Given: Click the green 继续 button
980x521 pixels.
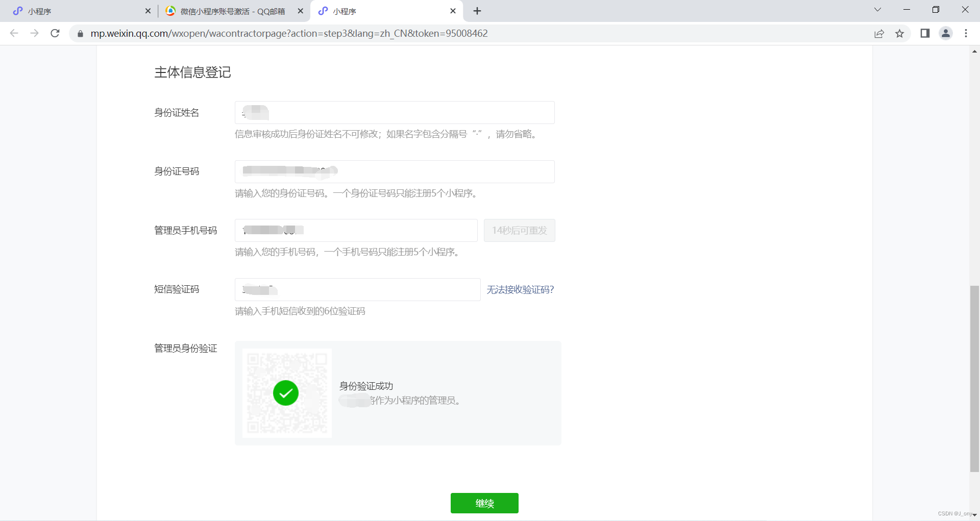Looking at the screenshot, I should (484, 503).
